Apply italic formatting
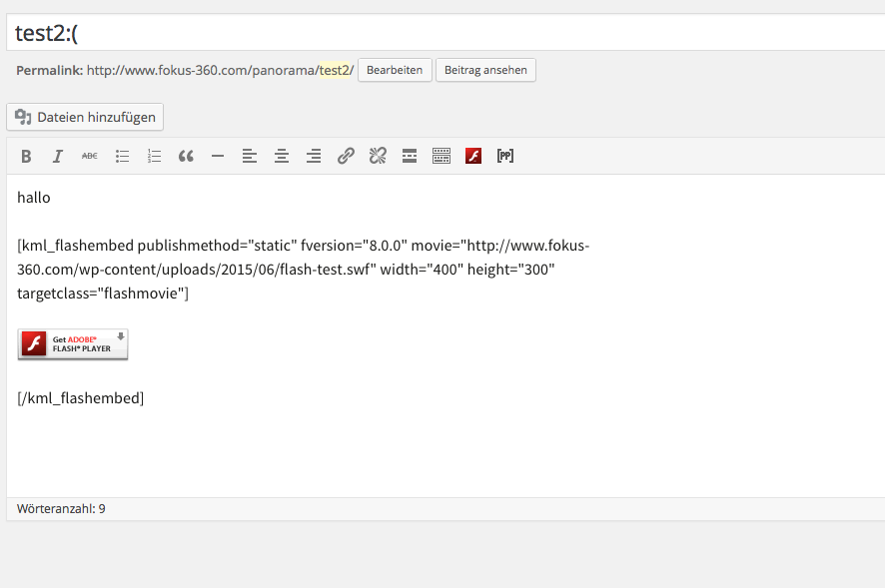885x588 pixels. pyautogui.click(x=58, y=156)
